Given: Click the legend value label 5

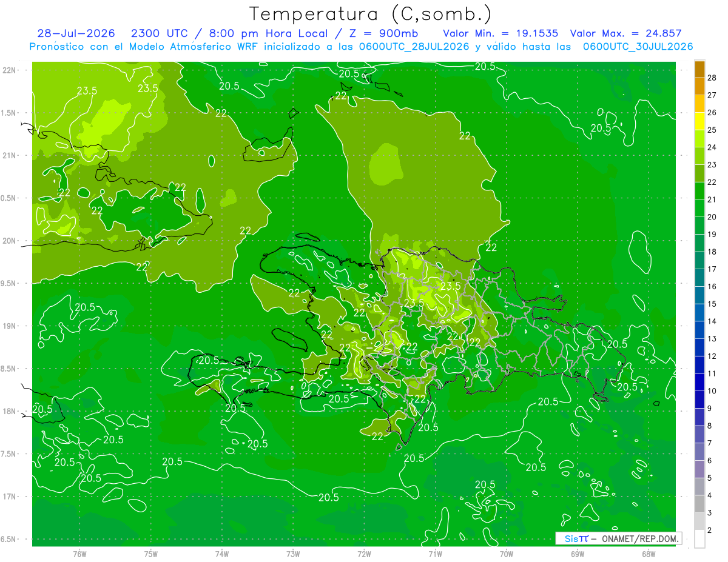Looking at the screenshot, I should coord(710,478).
